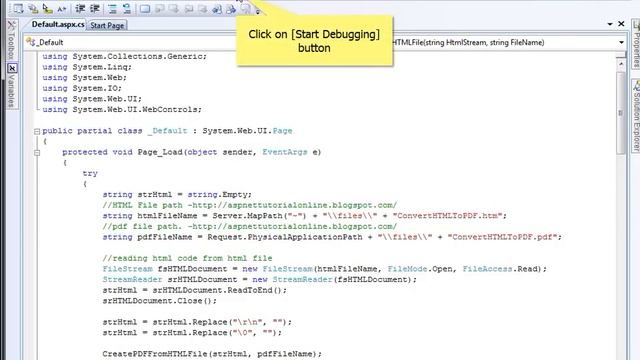Image resolution: width=640 pixels, height=360 pixels.
Task: Go to previous bookmark in document
Action: [217, 8]
